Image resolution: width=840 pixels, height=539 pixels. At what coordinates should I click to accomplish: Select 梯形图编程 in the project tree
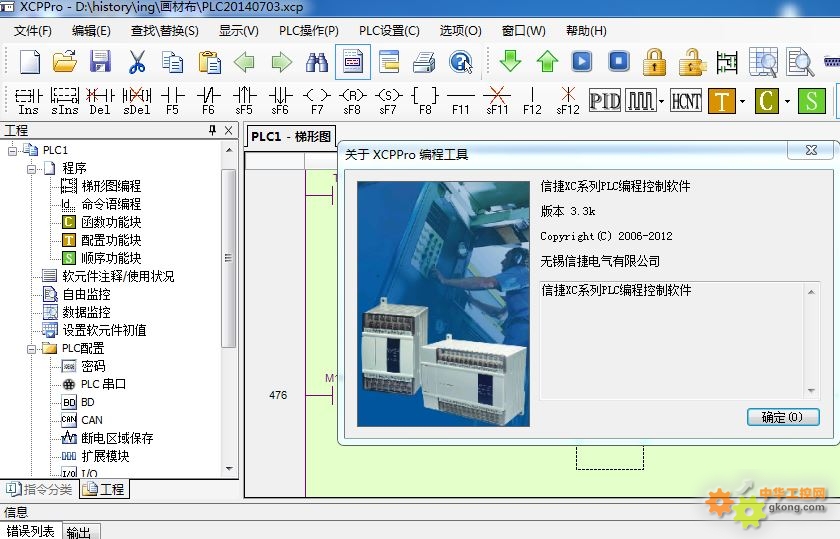(111, 186)
